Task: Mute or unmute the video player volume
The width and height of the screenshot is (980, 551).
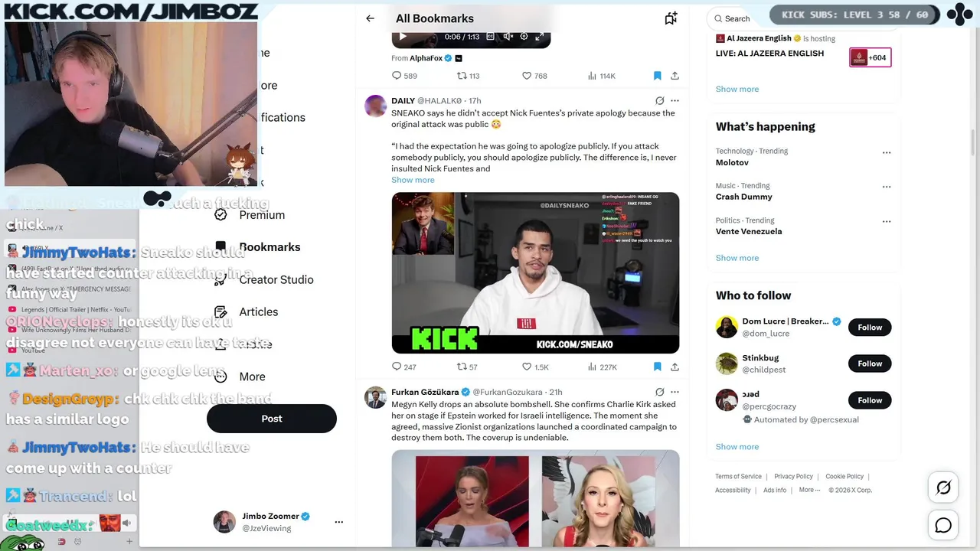Action: pos(508,37)
